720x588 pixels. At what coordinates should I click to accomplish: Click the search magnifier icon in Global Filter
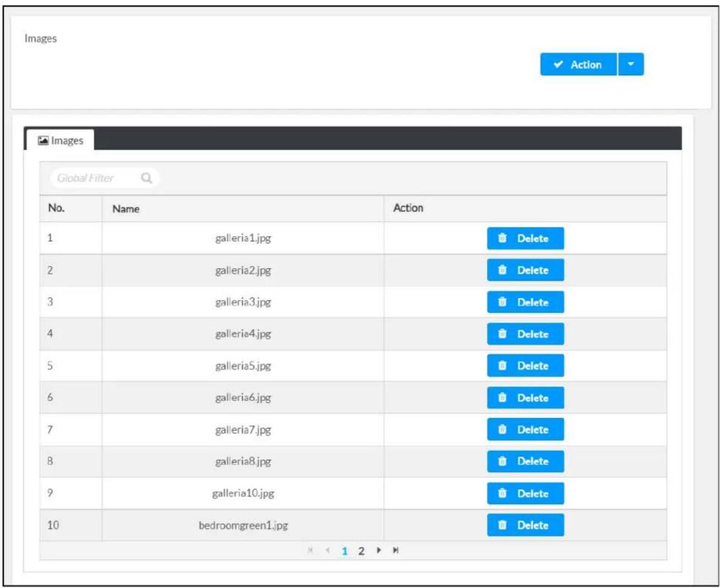click(x=146, y=178)
